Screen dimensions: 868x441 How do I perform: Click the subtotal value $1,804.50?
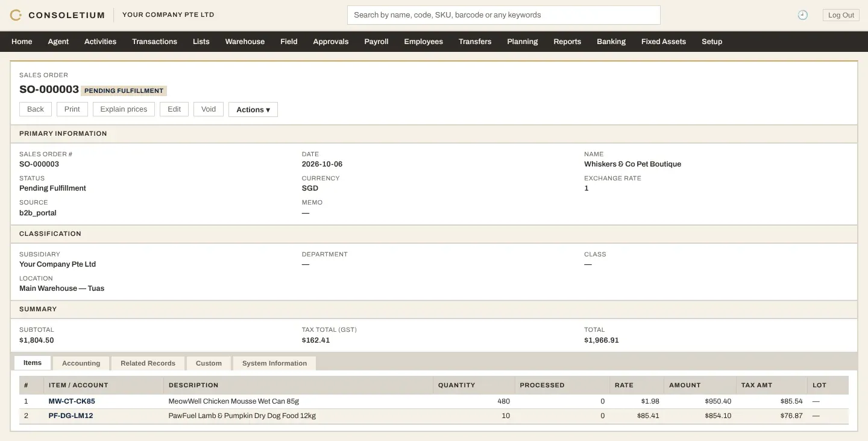coord(36,340)
